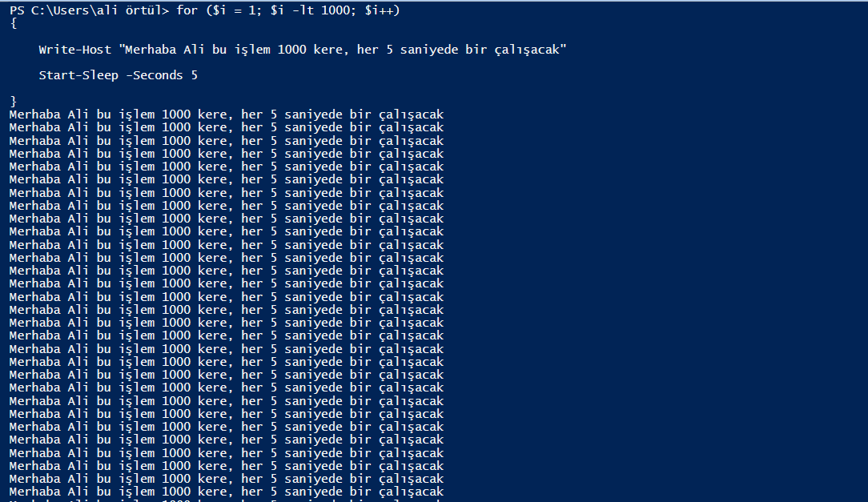Click the closing curly brace
The image size is (868, 502).
14,102
